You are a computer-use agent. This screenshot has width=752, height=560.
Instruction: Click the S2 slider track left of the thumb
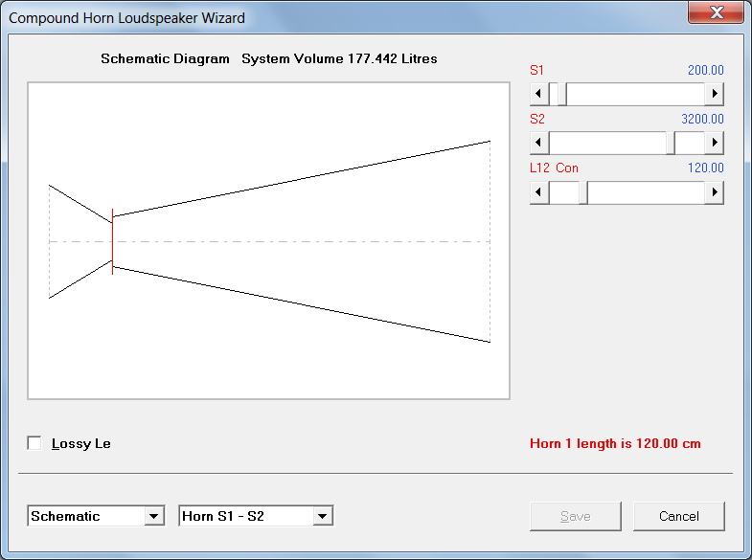click(x=607, y=143)
